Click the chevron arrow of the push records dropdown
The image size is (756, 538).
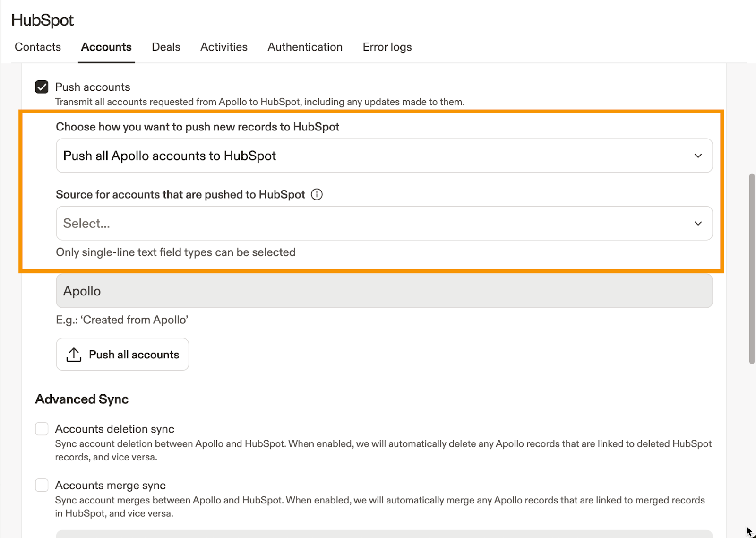(698, 156)
